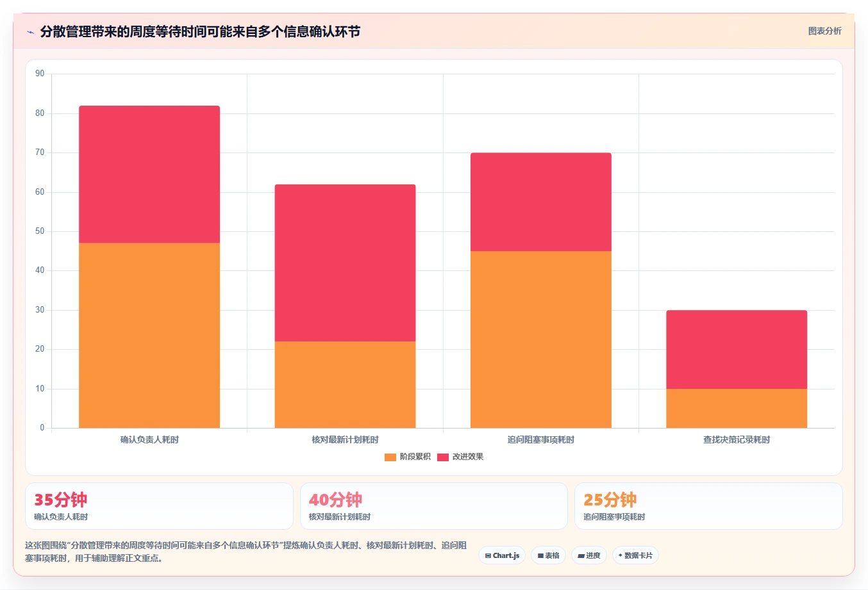The width and height of the screenshot is (868, 590).
Task: Click the red bar segment for 核对最新计划耗时
Action: [345, 263]
